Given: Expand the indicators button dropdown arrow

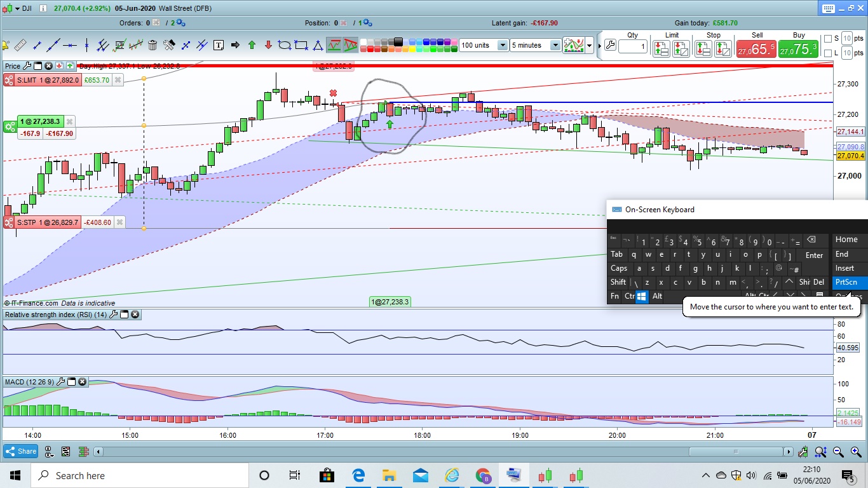Looking at the screenshot, I should [590, 45].
